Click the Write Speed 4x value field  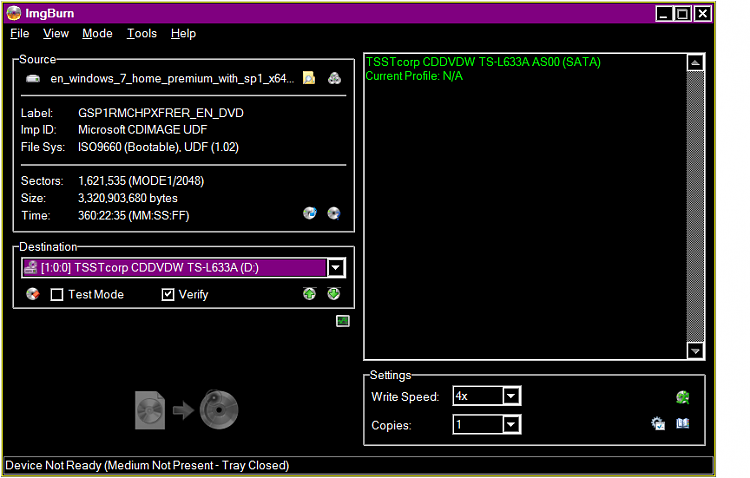point(478,396)
